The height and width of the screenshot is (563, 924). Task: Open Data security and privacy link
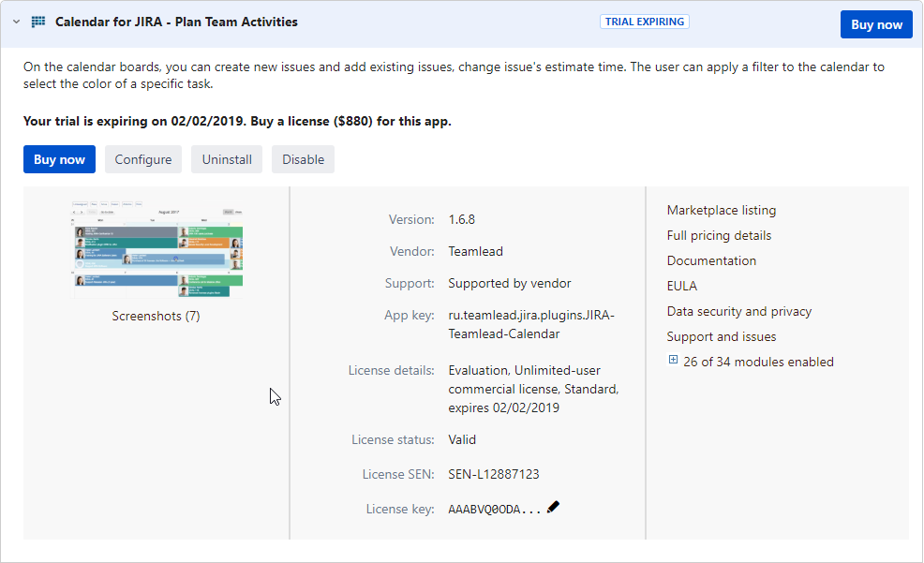coord(739,312)
